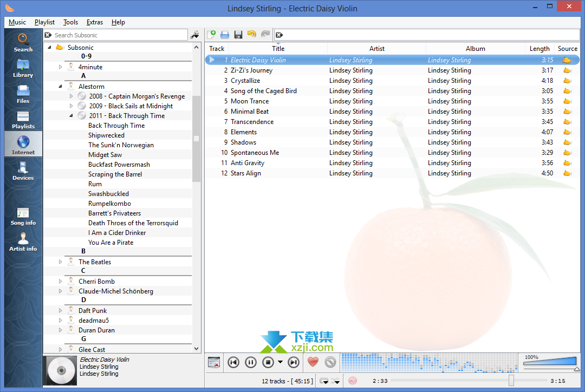Skip to next track

[294, 362]
